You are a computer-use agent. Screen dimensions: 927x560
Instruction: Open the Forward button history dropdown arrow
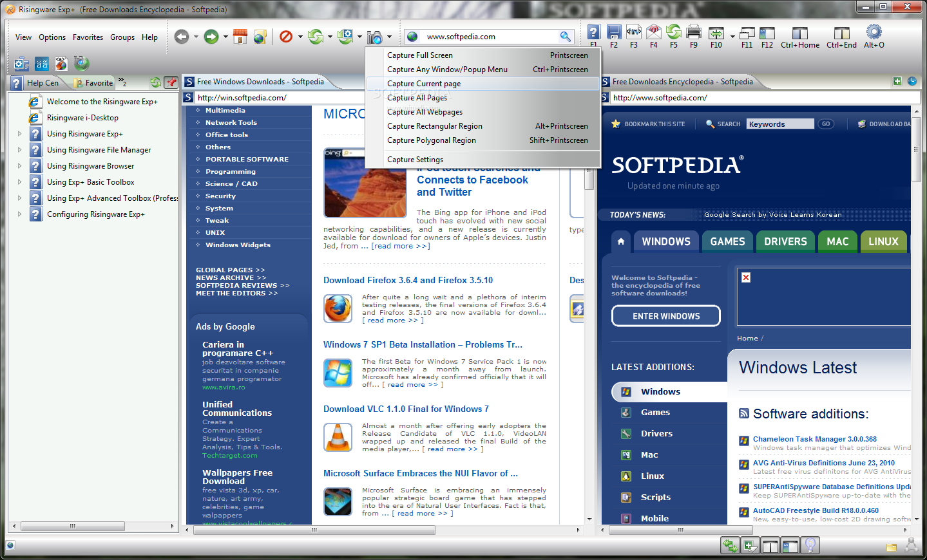point(225,37)
